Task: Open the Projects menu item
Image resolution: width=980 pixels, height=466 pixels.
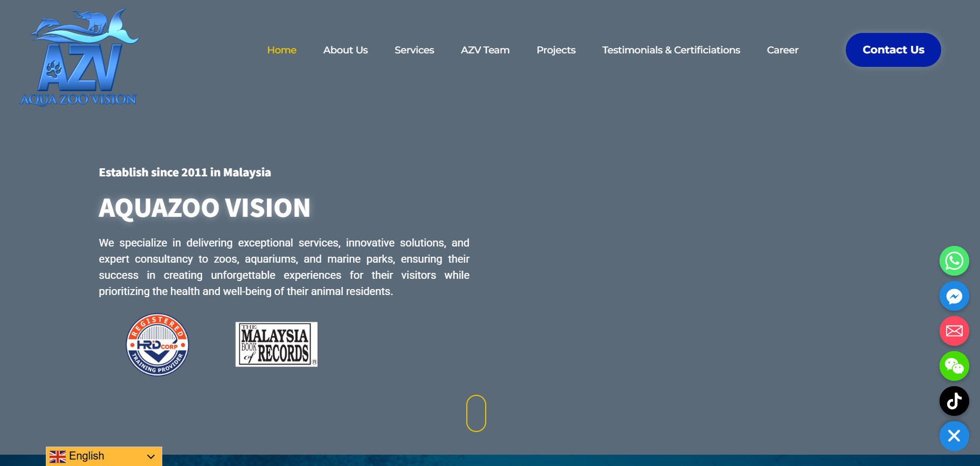Action: coord(556,50)
